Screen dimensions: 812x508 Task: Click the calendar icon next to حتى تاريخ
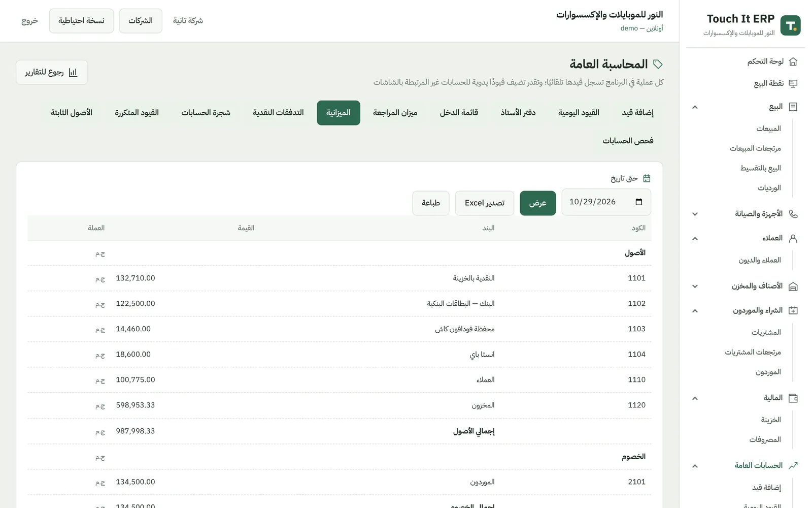(x=647, y=178)
